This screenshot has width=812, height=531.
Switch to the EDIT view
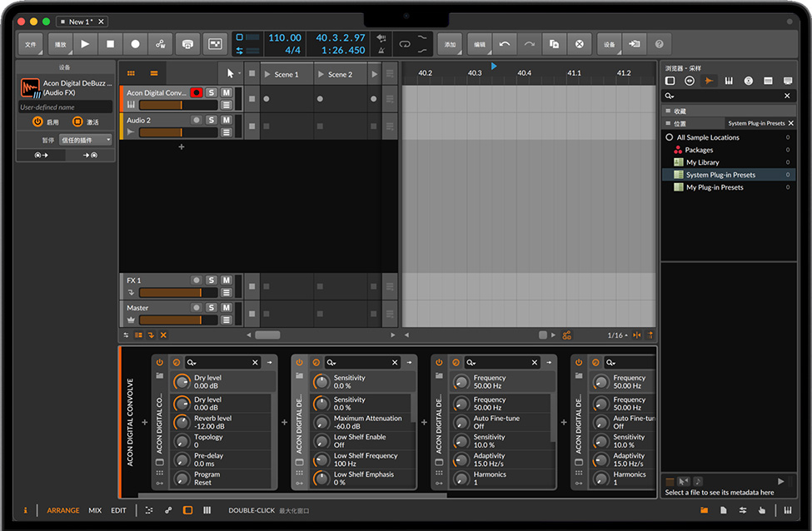pyautogui.click(x=119, y=510)
